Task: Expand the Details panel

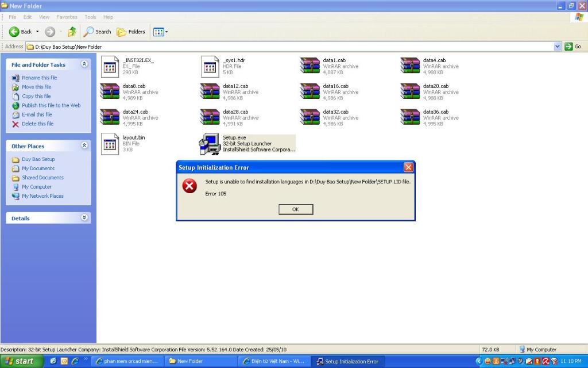Action: (x=84, y=217)
